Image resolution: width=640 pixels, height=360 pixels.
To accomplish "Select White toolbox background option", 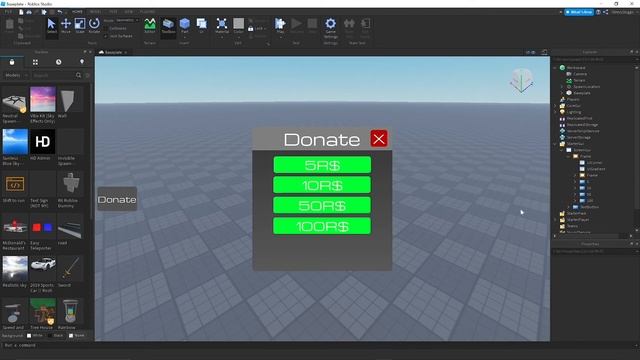I will (34, 336).
